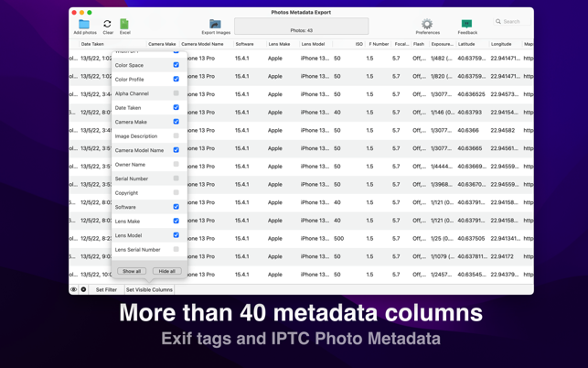
Task: Uncheck the Lens Model checkbox
Action: [x=176, y=235]
